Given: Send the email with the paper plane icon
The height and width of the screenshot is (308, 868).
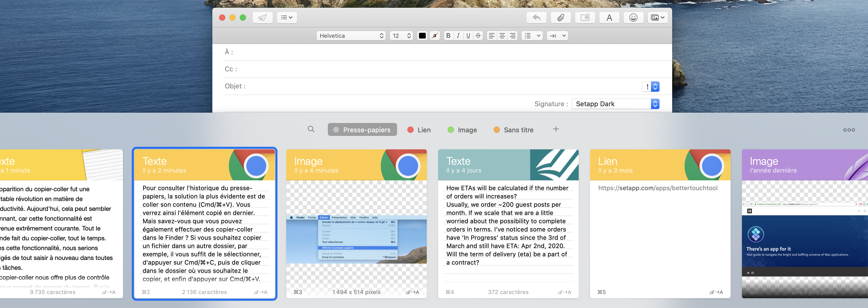Looking at the screenshot, I should (262, 18).
